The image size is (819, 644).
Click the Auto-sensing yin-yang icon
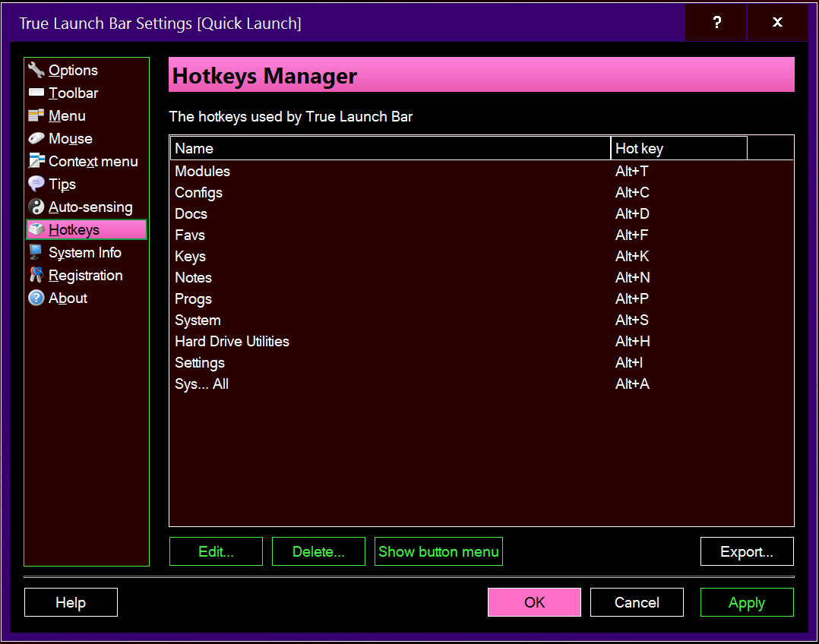[36, 207]
